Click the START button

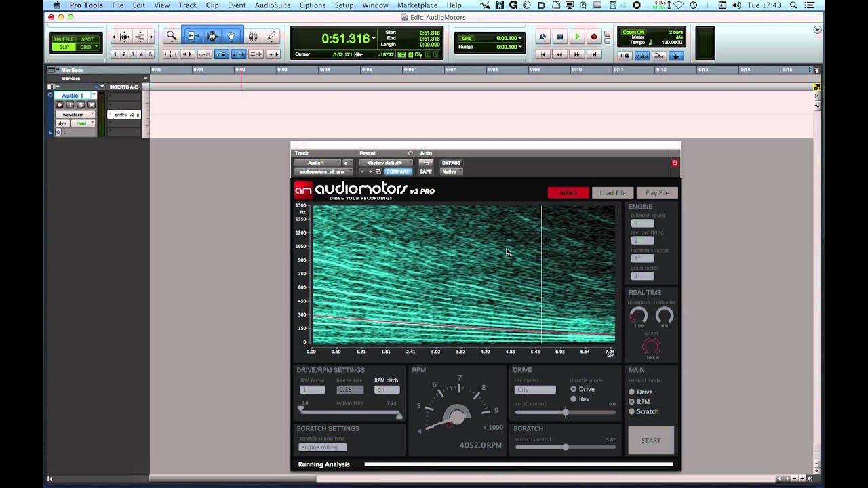coord(651,440)
